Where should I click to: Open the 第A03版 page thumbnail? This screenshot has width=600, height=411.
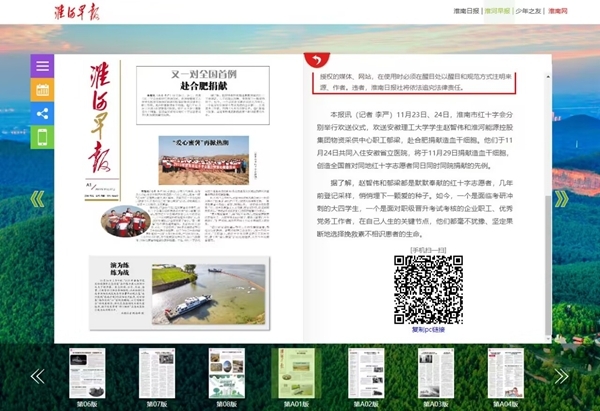pos(436,373)
